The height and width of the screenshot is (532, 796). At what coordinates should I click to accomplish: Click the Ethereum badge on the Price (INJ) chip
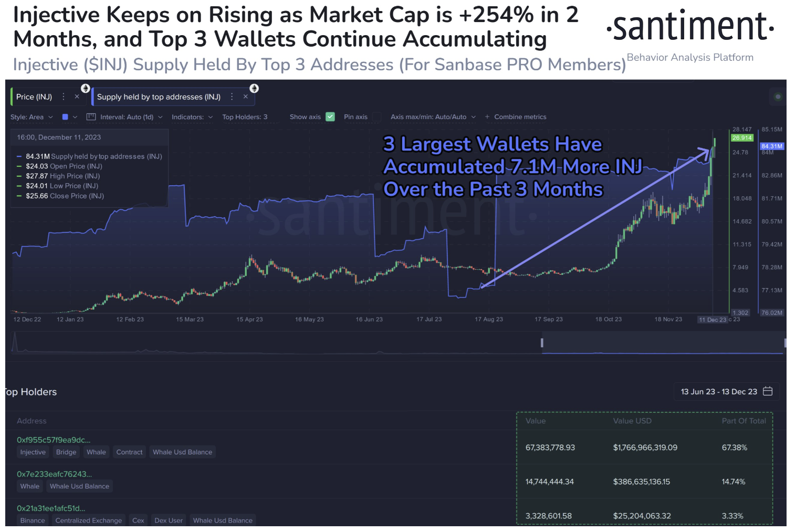pyautogui.click(x=85, y=88)
